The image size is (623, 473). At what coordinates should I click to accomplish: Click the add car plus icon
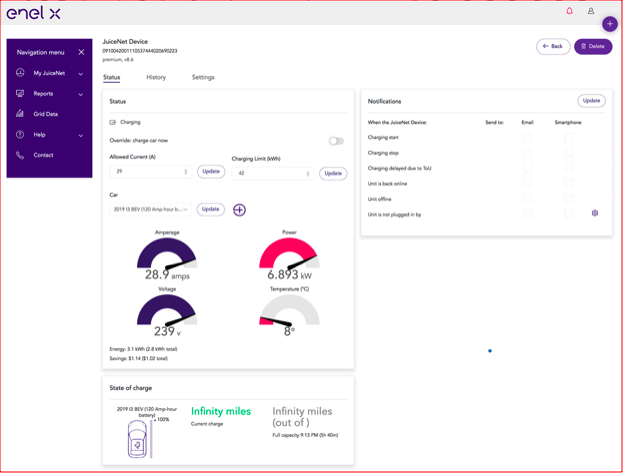coord(239,210)
